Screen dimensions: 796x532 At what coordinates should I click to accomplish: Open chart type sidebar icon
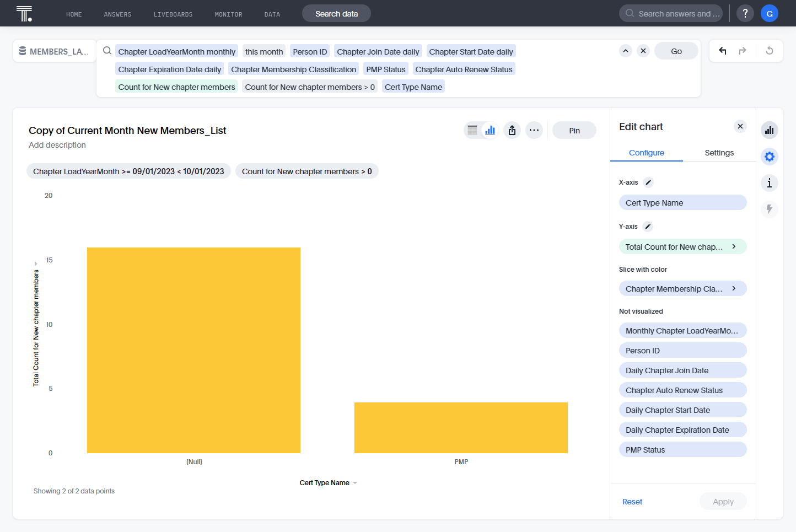point(770,130)
